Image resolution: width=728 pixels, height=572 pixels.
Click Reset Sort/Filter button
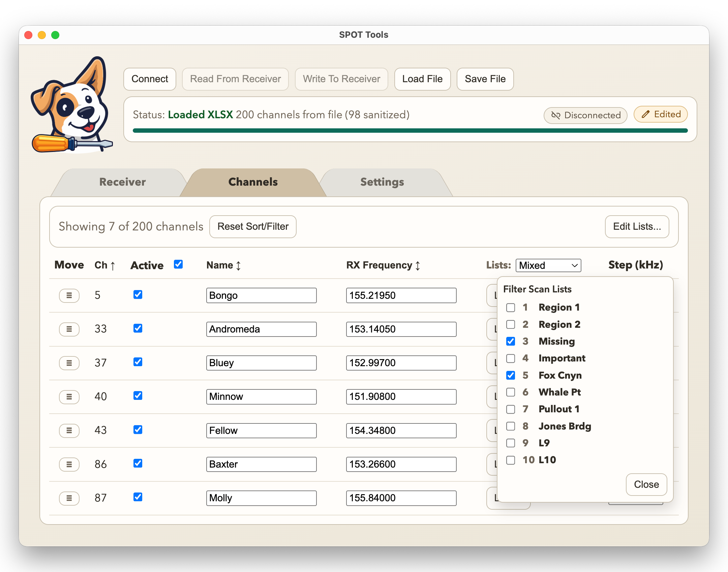tap(253, 227)
